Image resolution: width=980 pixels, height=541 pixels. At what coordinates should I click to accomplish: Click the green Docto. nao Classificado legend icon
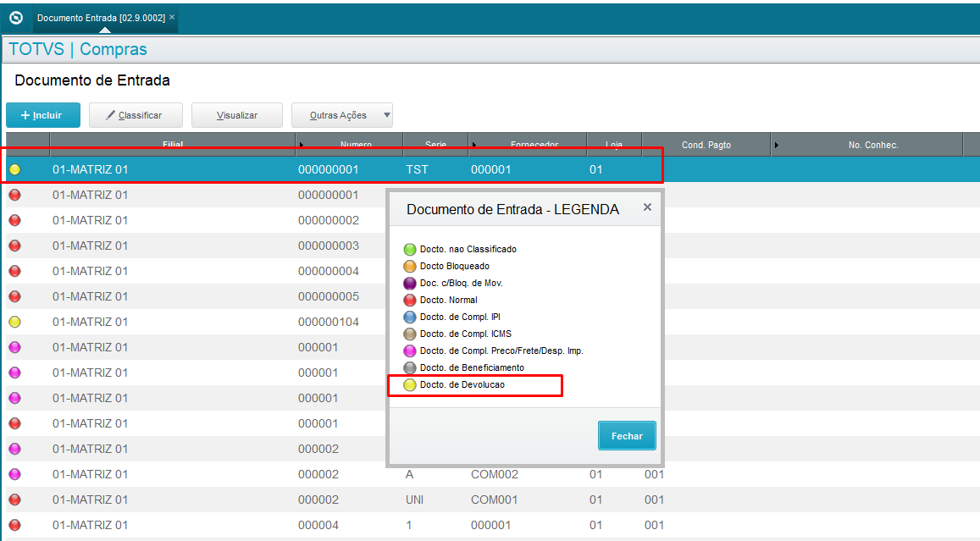[409, 249]
